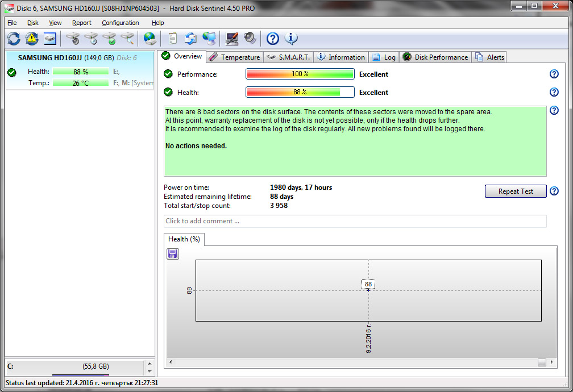Screen dimensions: 573x392
Task: Click the 88 % health bar in disk list
Action: pos(80,72)
